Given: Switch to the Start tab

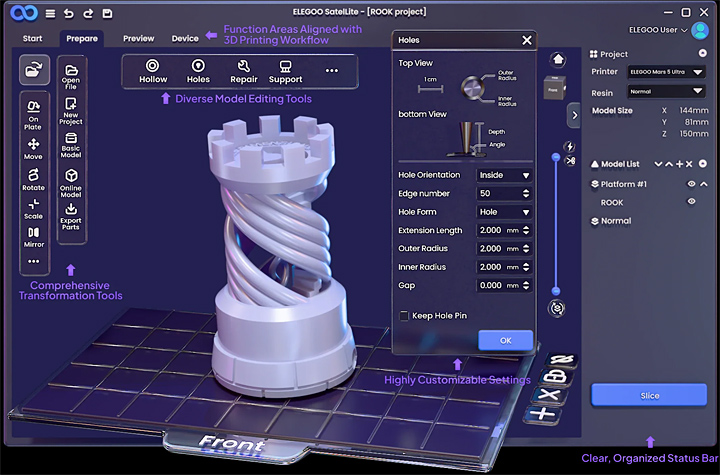Looking at the screenshot, I should 32,39.
